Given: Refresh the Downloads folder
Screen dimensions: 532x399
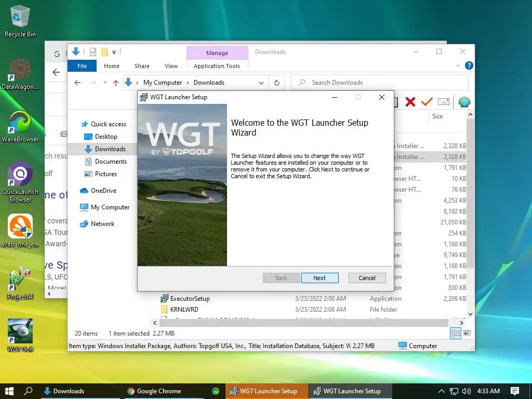Looking at the screenshot, I should coord(277,83).
